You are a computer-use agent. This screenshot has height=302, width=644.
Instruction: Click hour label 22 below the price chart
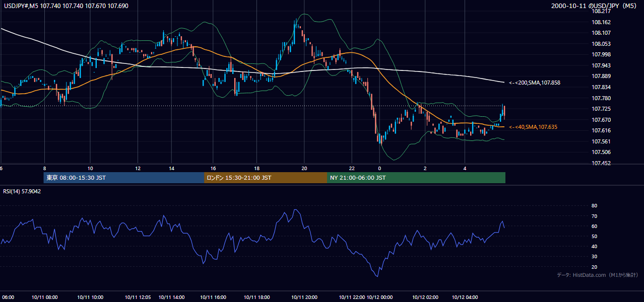point(352,168)
